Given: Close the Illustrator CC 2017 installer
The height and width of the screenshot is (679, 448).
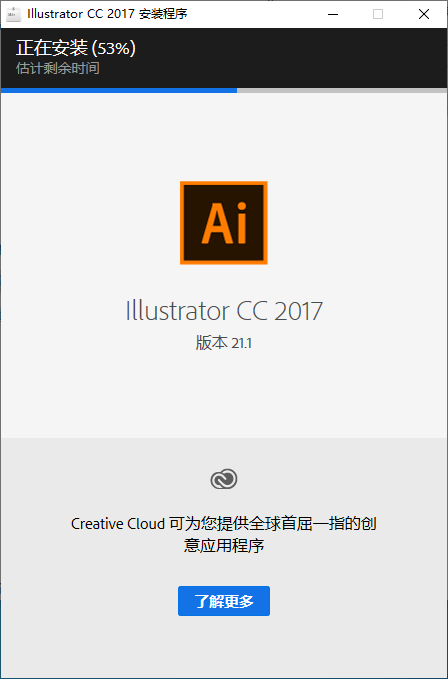Looking at the screenshot, I should point(424,14).
